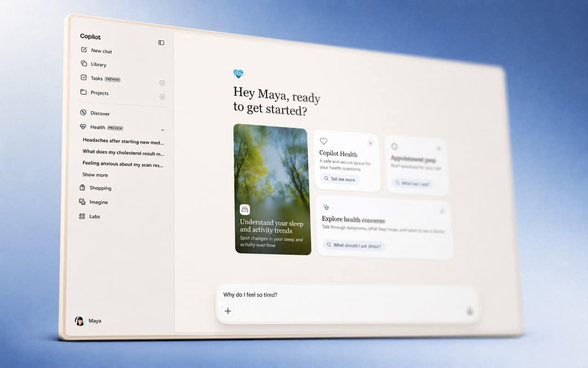Viewport: 588px width, 368px height.
Task: Collapse the Health section chevron
Action: tap(163, 130)
